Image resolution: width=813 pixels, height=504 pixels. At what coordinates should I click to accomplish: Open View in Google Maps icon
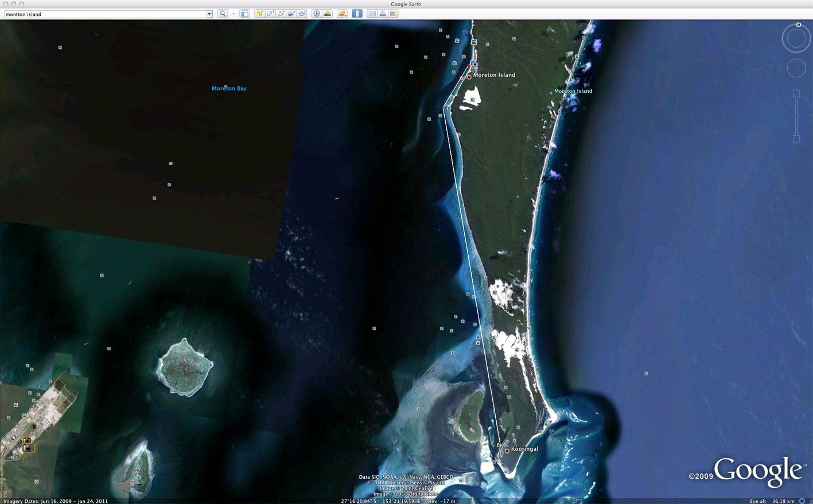[393, 13]
